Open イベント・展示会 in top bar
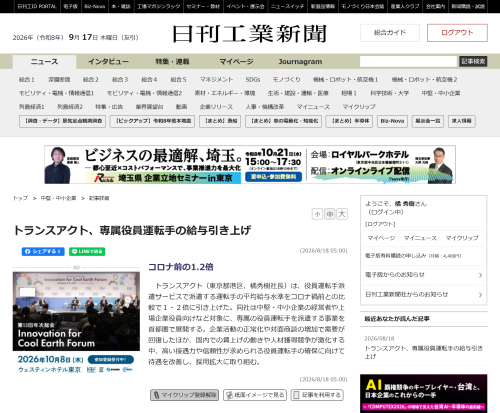The width and height of the screenshot is (500, 413). click(245, 6)
